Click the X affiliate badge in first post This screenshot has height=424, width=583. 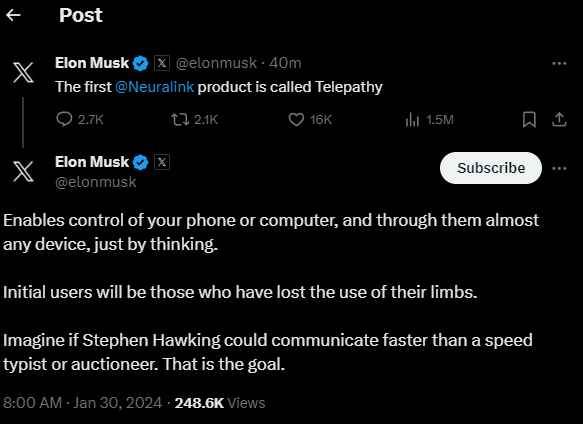[x=162, y=63]
